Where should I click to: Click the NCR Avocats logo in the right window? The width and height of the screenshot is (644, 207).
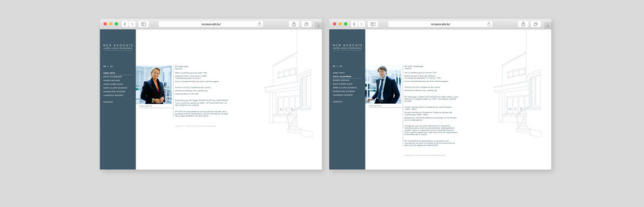coord(347,47)
